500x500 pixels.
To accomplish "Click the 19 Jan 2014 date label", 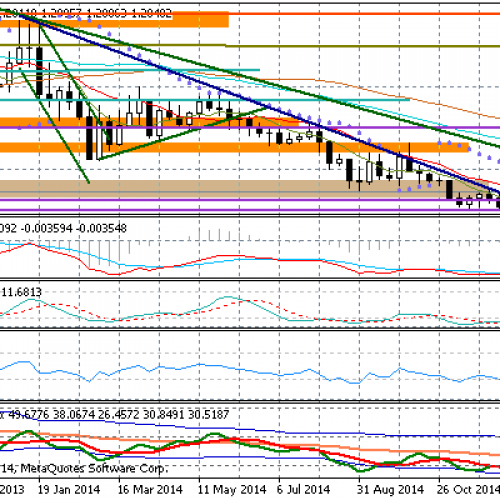I will click(x=69, y=490).
